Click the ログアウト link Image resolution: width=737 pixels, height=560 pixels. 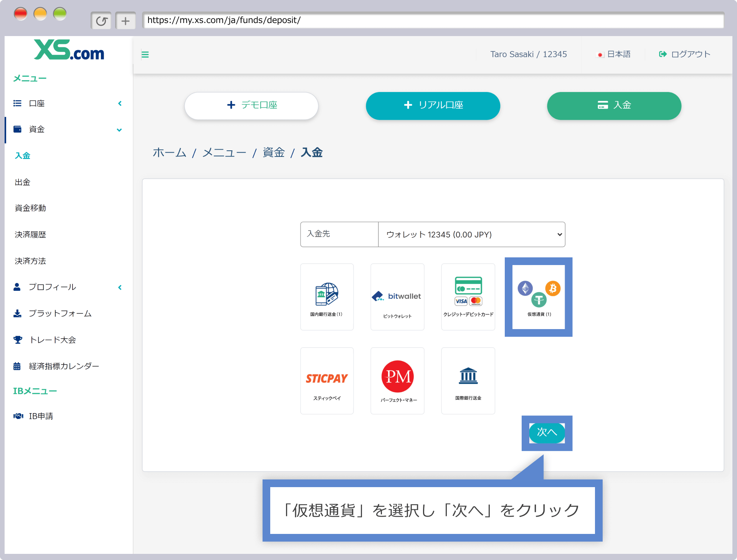[691, 54]
